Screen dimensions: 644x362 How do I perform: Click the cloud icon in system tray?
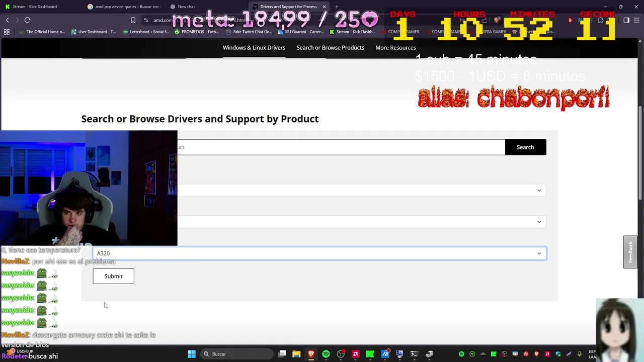point(483,354)
